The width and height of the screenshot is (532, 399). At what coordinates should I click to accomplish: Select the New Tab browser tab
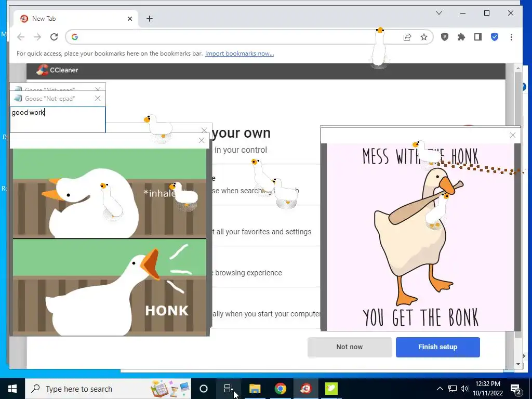tap(76, 19)
